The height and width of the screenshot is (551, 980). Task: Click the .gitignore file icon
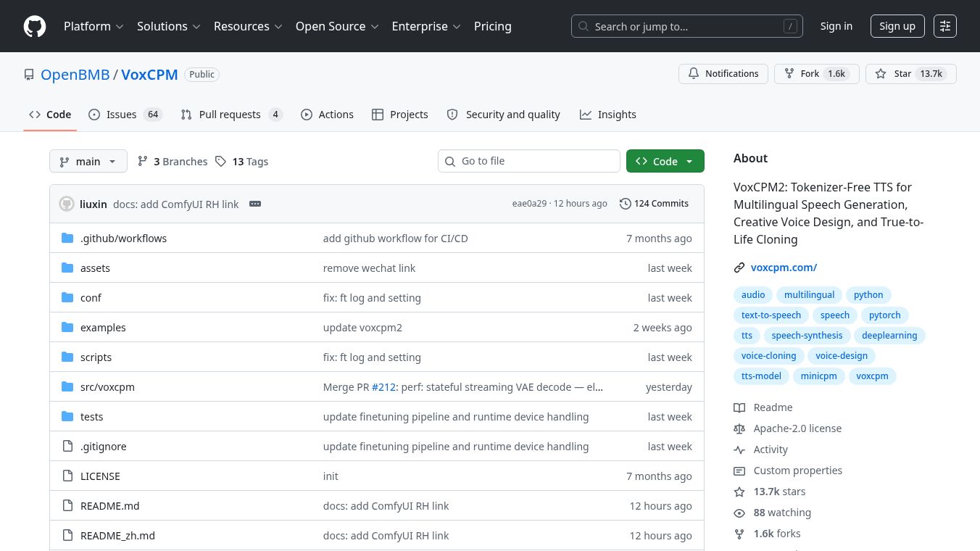(68, 447)
